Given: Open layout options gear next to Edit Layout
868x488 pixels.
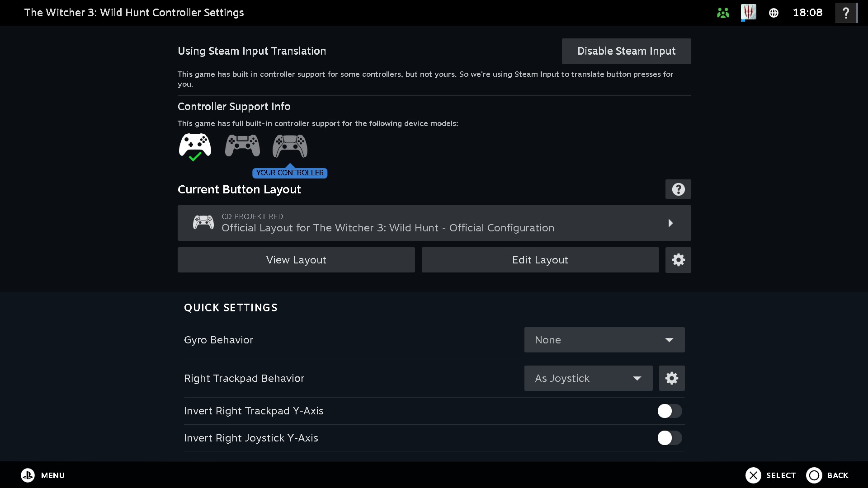Looking at the screenshot, I should pos(678,260).
